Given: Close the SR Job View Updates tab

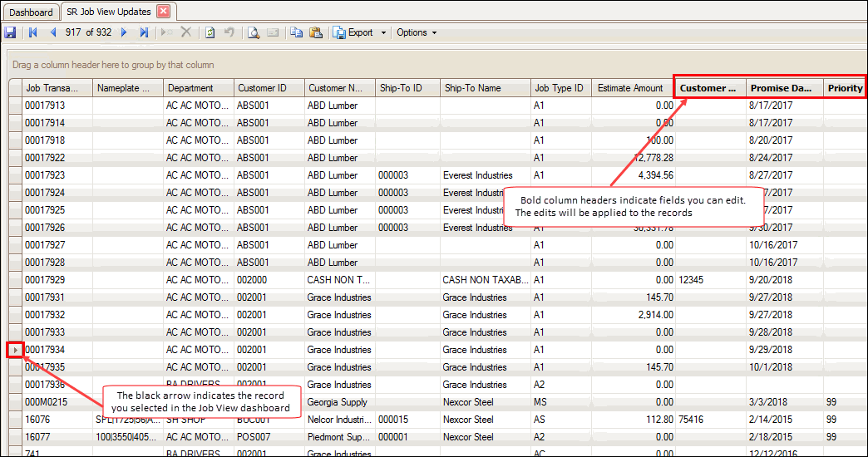Looking at the screenshot, I should point(163,12).
